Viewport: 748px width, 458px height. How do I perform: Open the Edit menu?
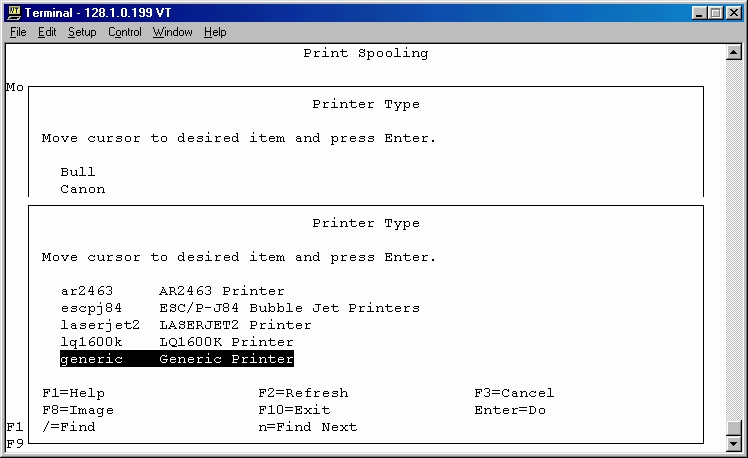(47, 32)
